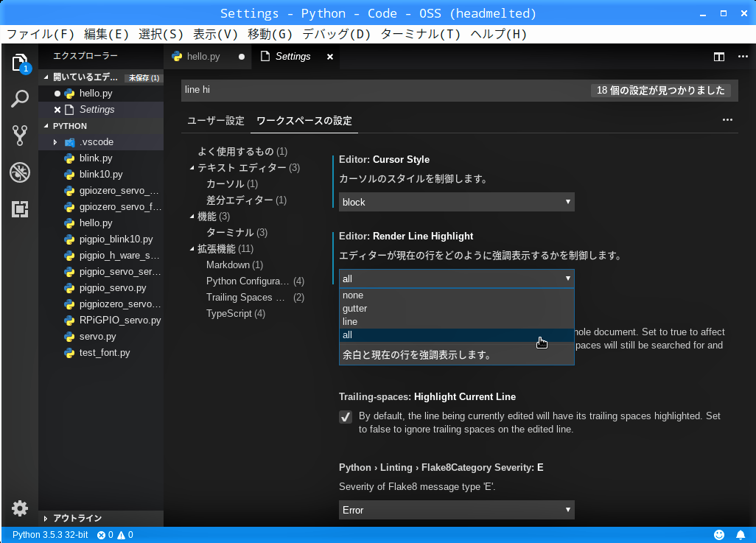Open the Debug view icon
The image size is (756, 543).
point(20,172)
